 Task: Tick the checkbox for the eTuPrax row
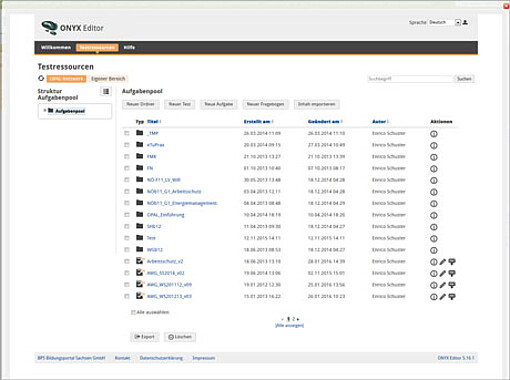point(127,145)
